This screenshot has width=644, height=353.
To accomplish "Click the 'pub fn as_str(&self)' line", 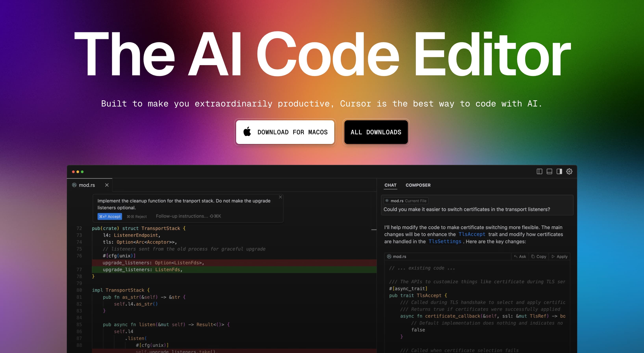I will coord(144,297).
